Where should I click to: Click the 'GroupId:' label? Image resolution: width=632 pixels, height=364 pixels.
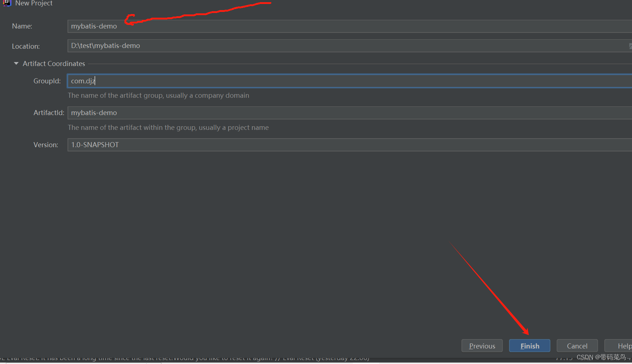[47, 81]
